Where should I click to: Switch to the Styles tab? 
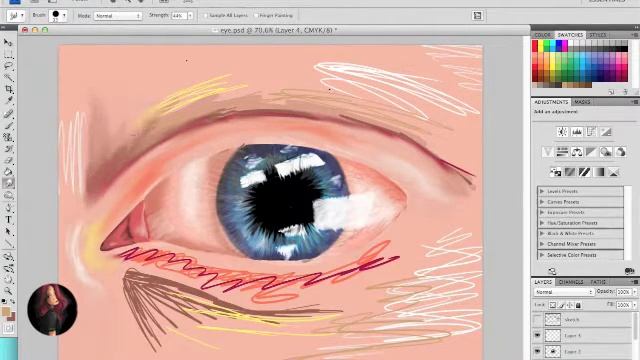598,35
